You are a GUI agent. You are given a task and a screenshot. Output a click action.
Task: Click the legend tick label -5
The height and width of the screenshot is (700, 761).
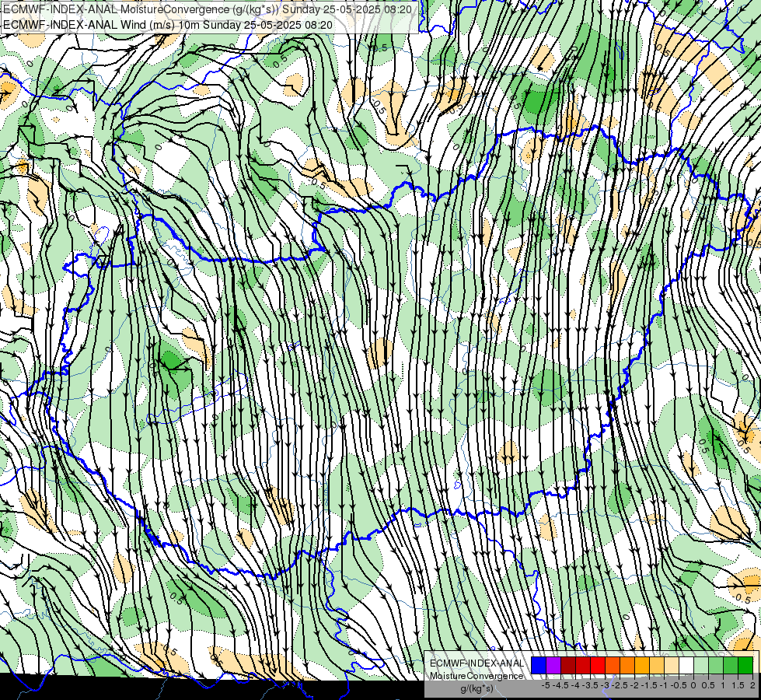(x=546, y=685)
